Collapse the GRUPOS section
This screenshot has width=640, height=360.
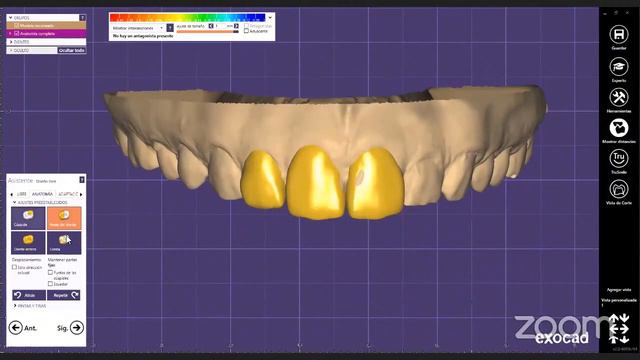11,18
